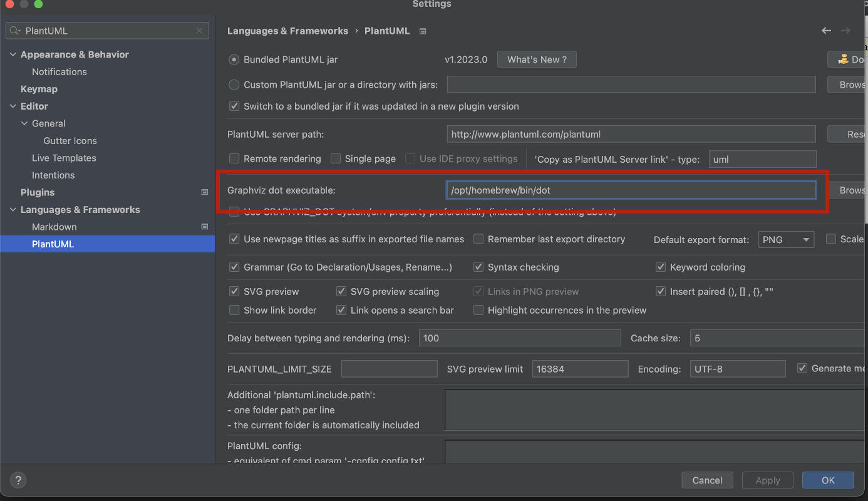Click into PlantUML server path field
The image size is (868, 501).
631,134
